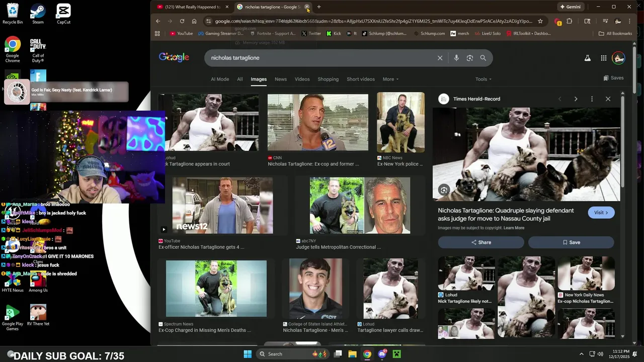The image size is (644, 362).
Task: Open the Google apps grid icon
Action: click(604, 58)
